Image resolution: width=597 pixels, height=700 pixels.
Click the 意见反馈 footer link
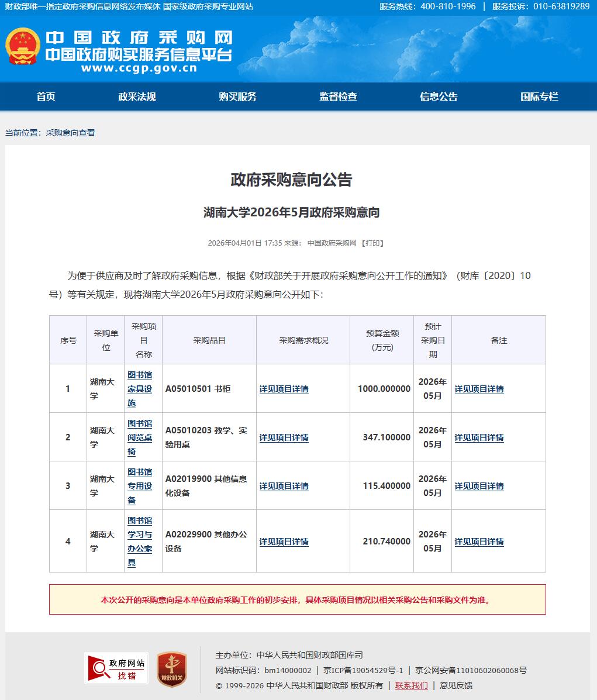pos(456,685)
